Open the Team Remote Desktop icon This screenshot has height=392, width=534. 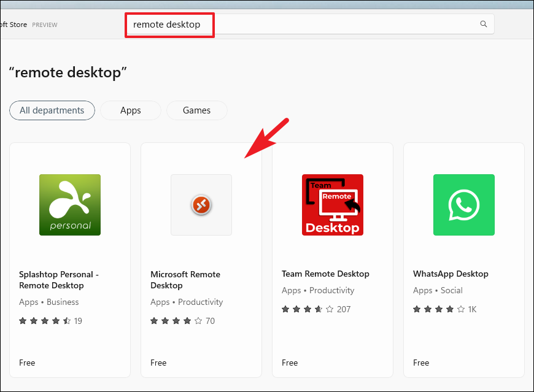click(x=333, y=205)
